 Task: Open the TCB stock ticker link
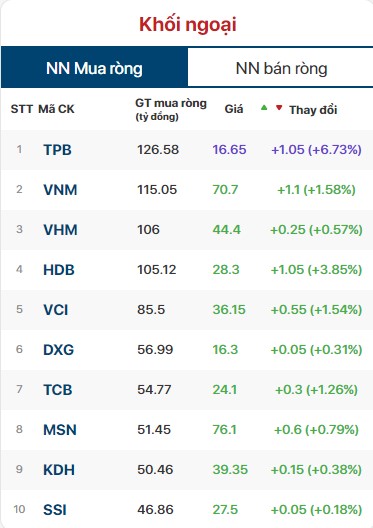pos(58,390)
